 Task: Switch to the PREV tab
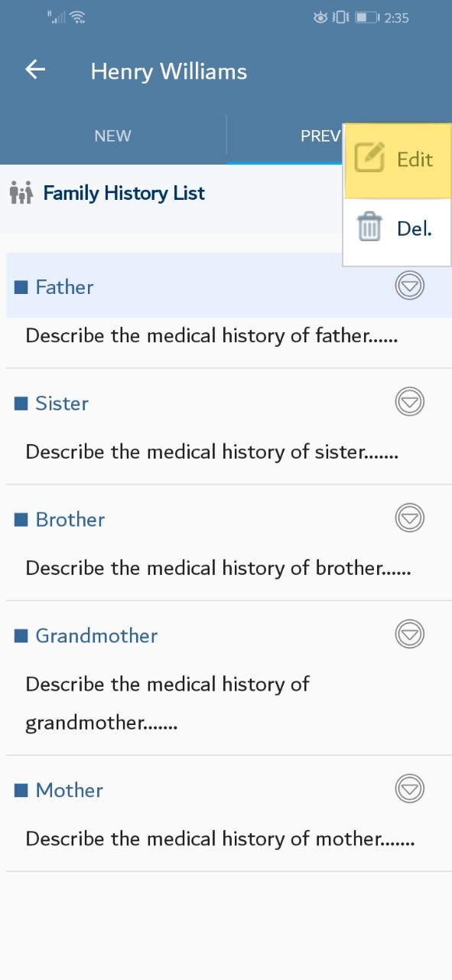(x=320, y=136)
